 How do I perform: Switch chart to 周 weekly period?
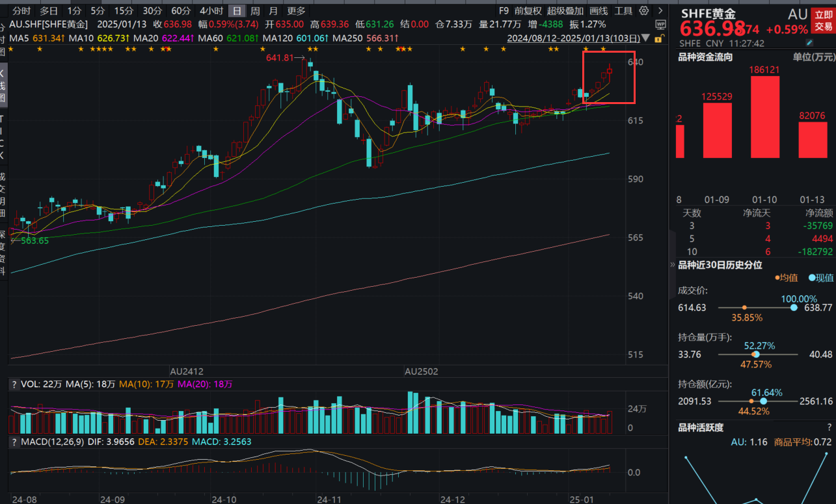pyautogui.click(x=255, y=10)
